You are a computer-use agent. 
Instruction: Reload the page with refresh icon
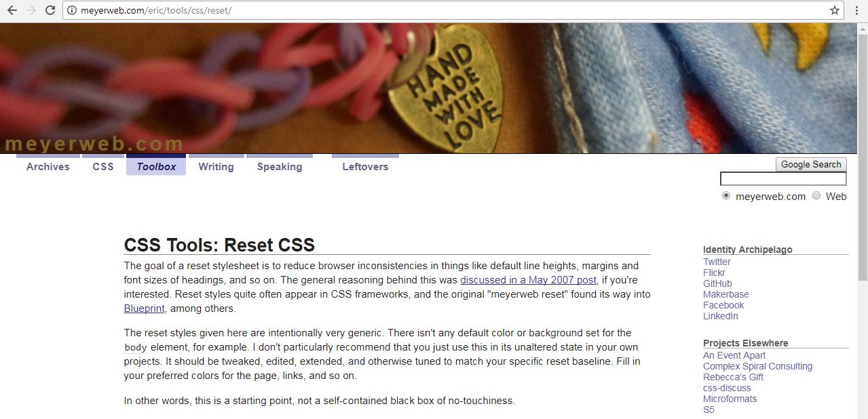point(50,10)
